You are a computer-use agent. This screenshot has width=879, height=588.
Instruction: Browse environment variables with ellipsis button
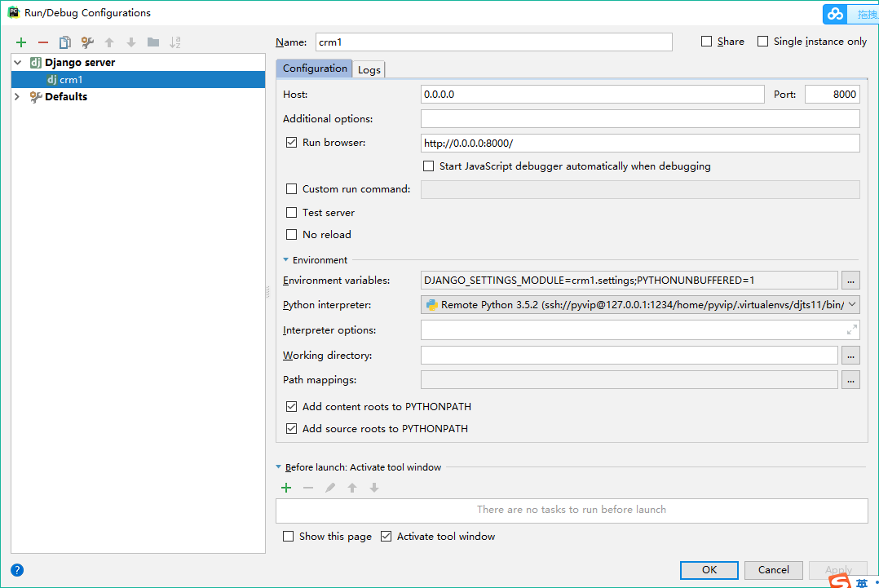[x=850, y=281]
